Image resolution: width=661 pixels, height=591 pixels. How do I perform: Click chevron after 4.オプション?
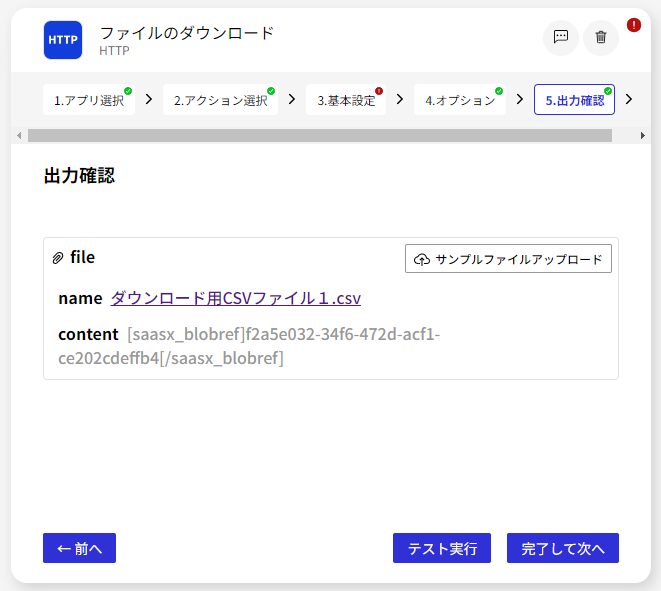[x=520, y=99]
